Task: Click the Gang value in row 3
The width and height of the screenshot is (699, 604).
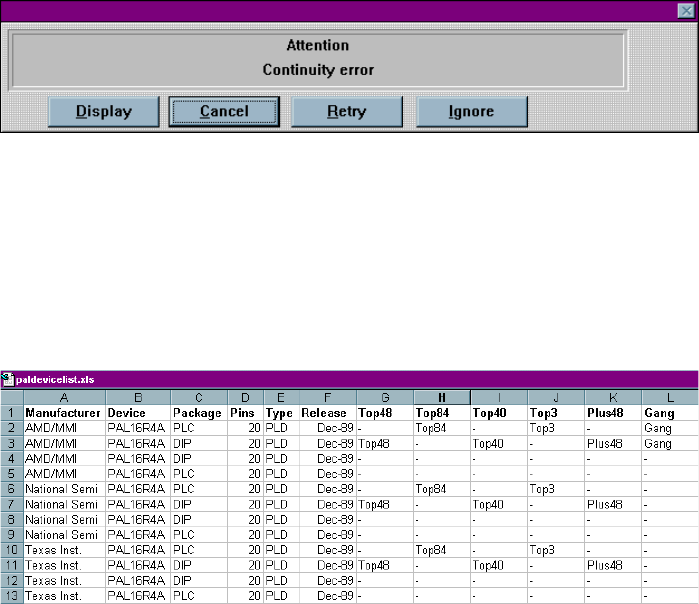Action: (x=670, y=444)
